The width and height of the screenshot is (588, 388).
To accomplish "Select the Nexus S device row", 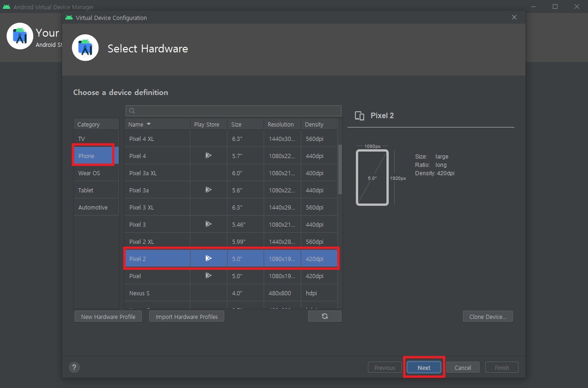I will (231, 293).
